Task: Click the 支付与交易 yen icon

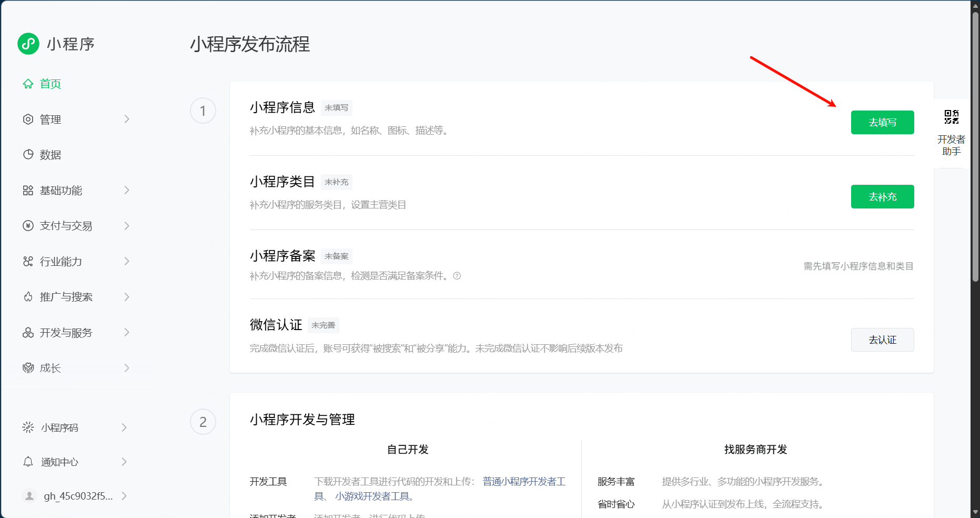Action: pos(28,226)
